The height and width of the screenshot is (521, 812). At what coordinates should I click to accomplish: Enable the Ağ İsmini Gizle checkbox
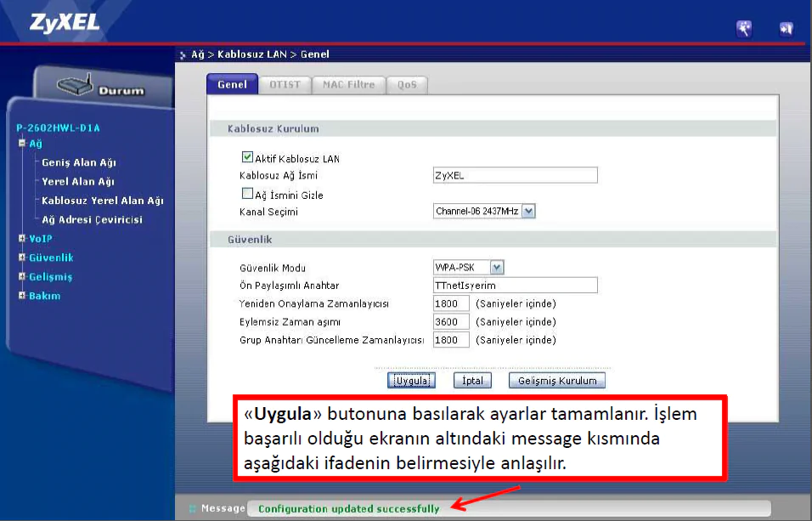[247, 194]
